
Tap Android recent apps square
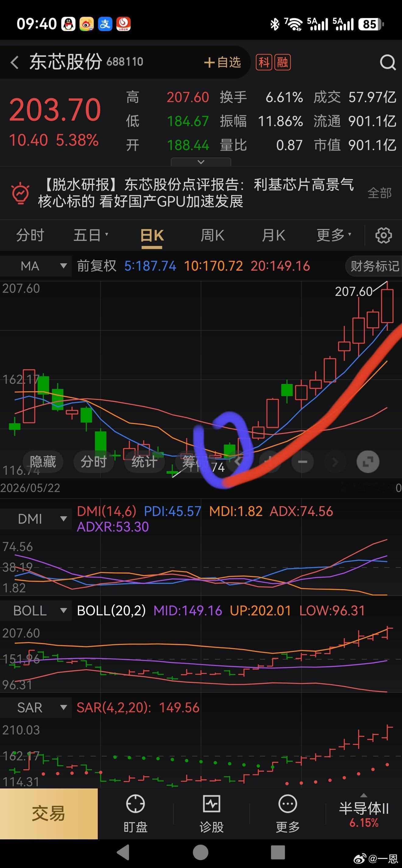click(278, 853)
